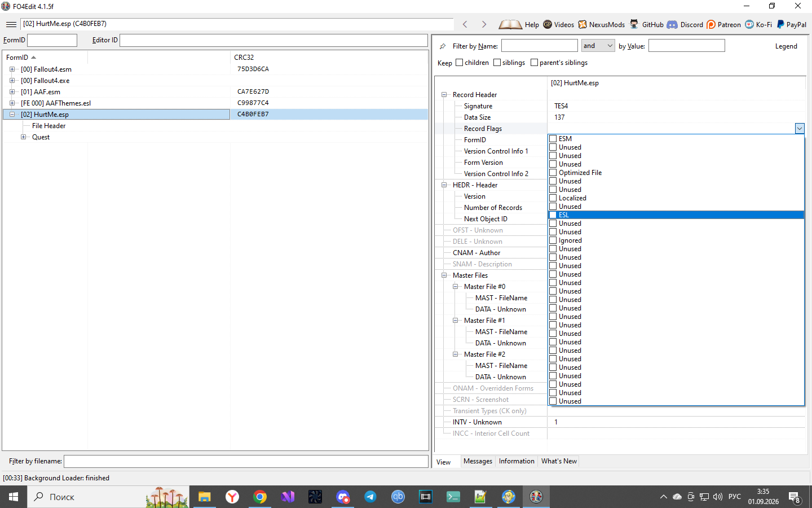Go back with the left arrow
Screen dimensions: 812x508
coord(465,24)
